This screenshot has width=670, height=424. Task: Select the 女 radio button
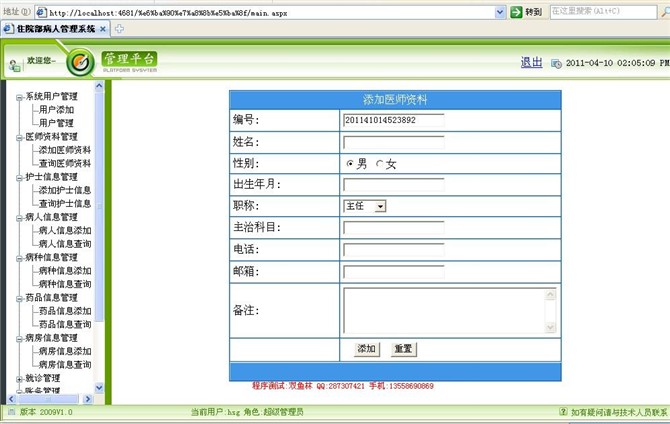tap(379, 164)
